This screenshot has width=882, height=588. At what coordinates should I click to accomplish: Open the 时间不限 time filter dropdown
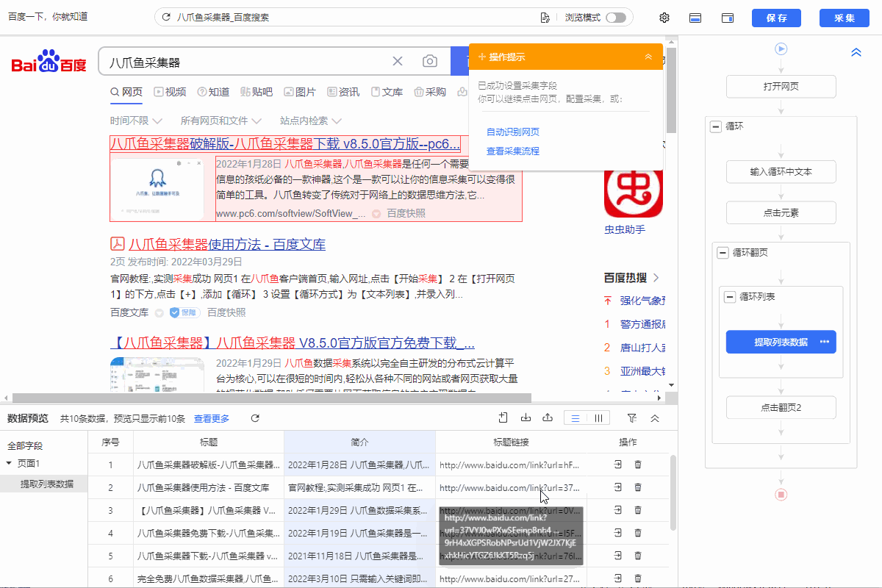135,121
